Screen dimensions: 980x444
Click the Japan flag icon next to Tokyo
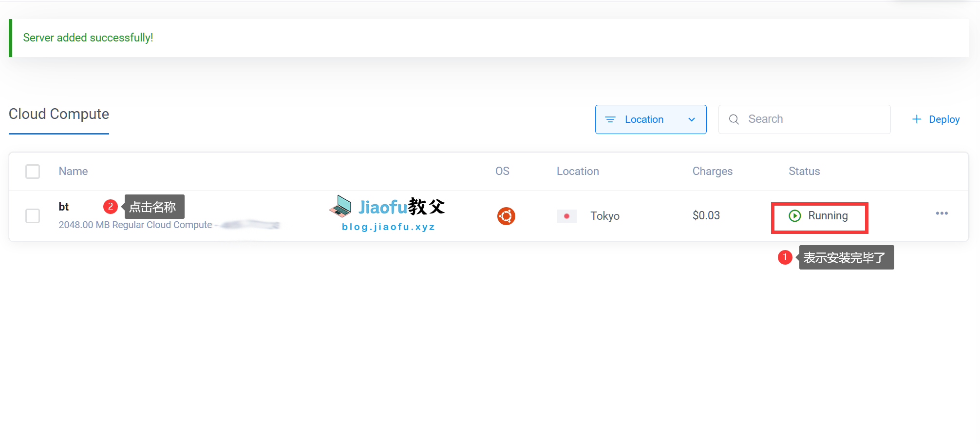click(566, 216)
